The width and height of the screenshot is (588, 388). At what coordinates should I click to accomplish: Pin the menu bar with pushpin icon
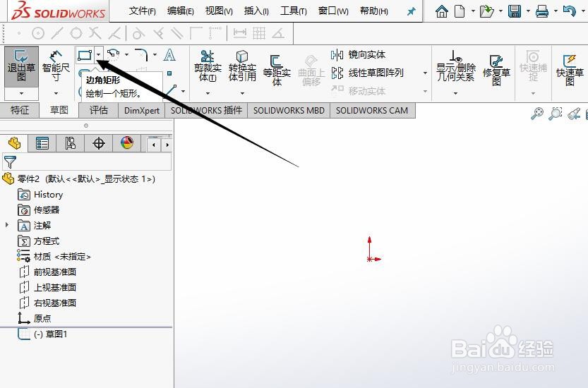point(412,11)
